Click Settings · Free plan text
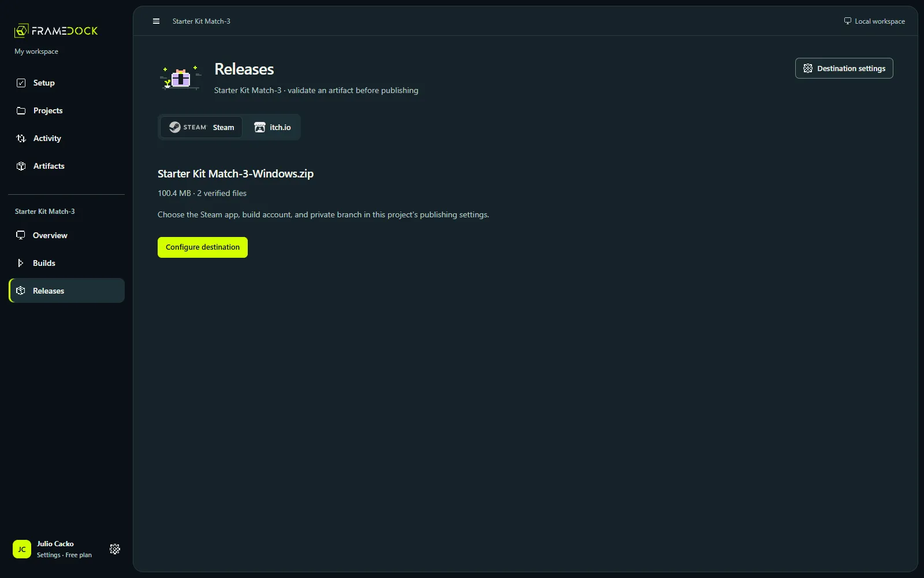924x578 pixels. click(x=64, y=555)
